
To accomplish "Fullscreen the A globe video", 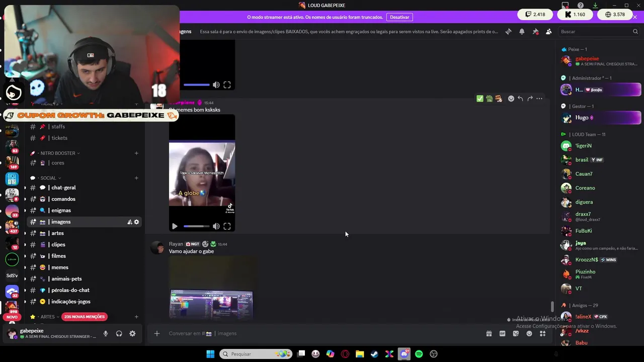I will [x=227, y=226].
